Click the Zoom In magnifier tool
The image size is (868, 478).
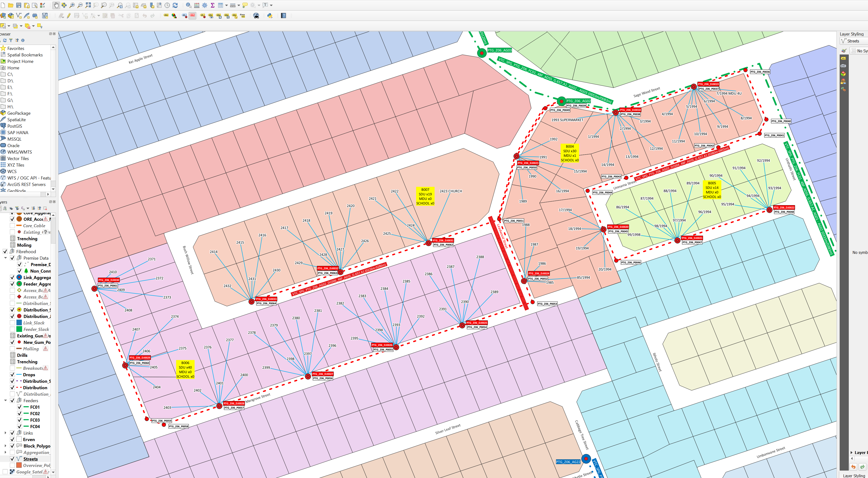[72, 5]
